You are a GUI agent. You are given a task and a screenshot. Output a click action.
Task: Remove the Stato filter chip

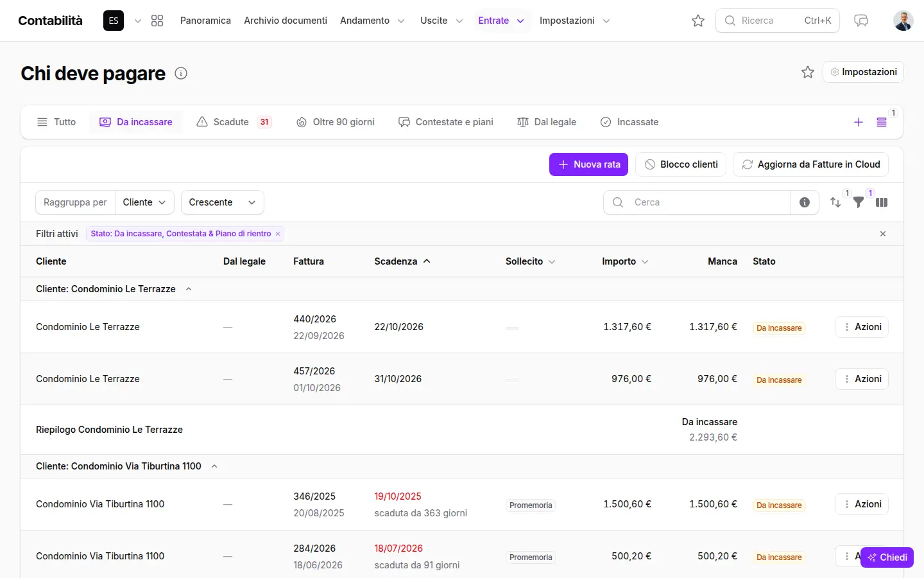278,234
